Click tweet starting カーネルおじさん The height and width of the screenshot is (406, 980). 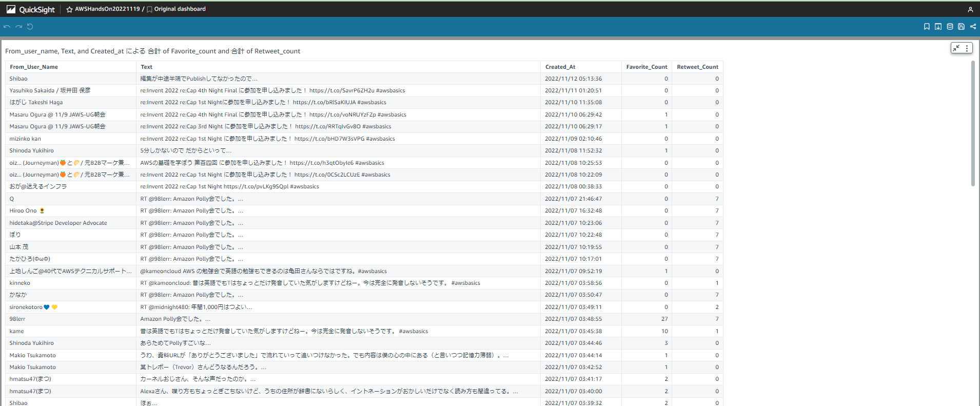click(198, 379)
